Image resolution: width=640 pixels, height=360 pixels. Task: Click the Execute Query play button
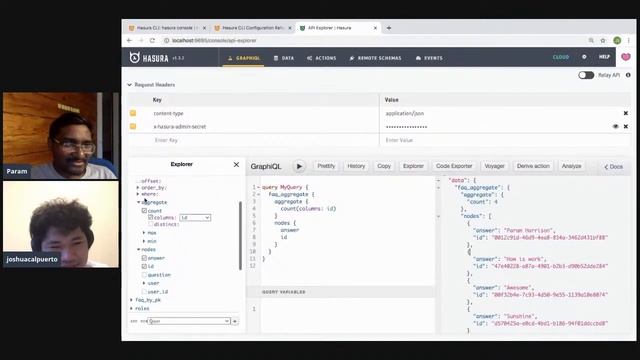tap(299, 167)
